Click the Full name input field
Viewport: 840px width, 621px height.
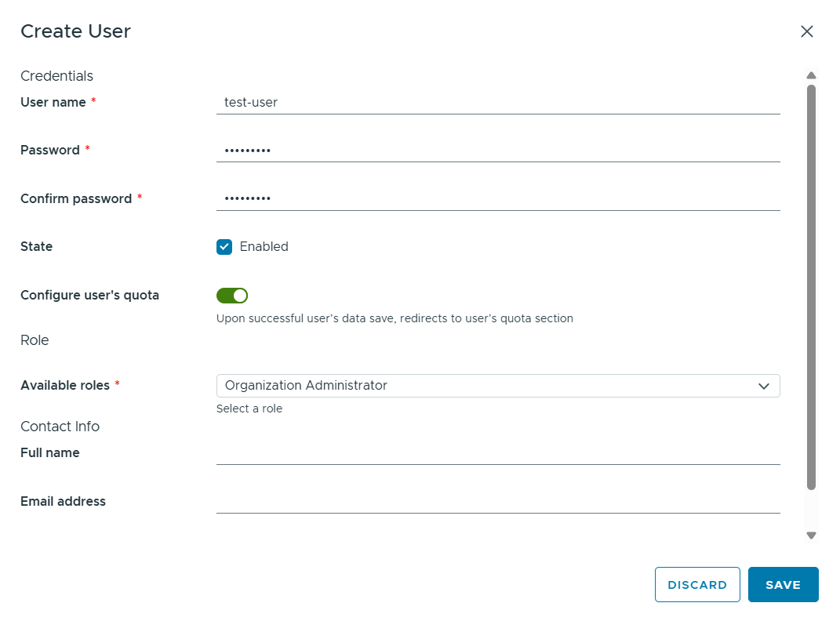point(498,453)
